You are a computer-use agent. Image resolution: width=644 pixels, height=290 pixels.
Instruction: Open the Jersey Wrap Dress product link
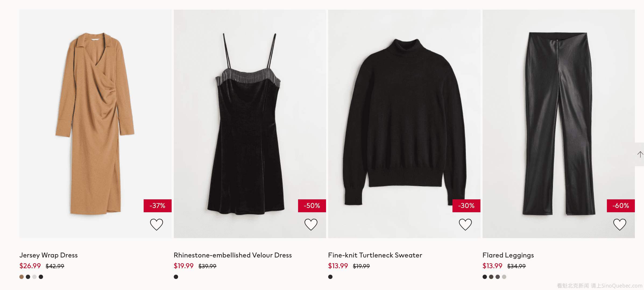48,255
